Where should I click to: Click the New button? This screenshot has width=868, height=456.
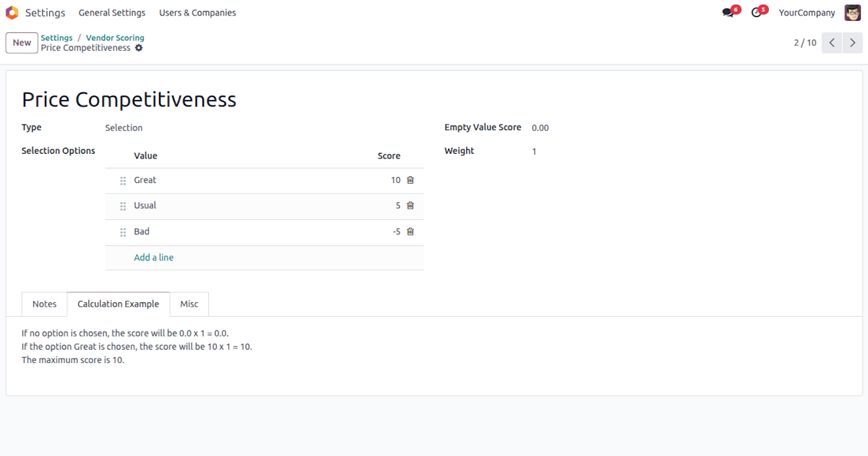tap(22, 43)
